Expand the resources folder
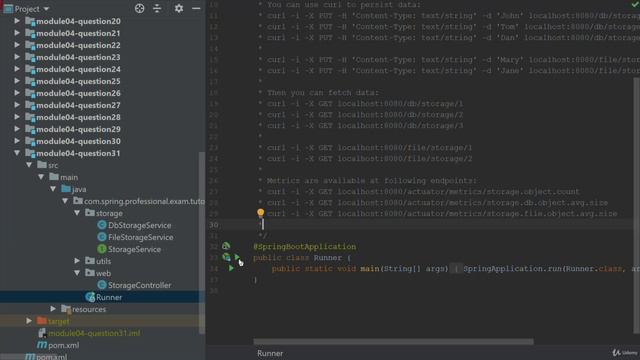Screen dimensions: 640x360 pyautogui.click(x=53, y=309)
